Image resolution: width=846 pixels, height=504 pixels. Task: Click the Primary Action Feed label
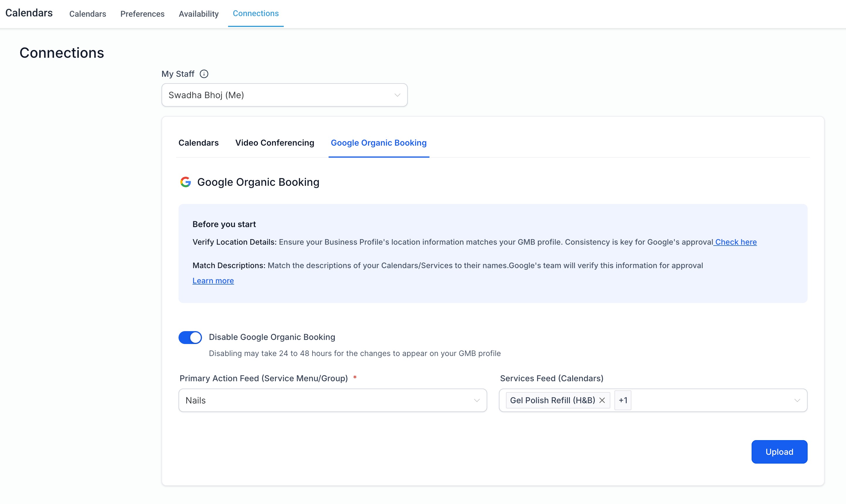(264, 378)
